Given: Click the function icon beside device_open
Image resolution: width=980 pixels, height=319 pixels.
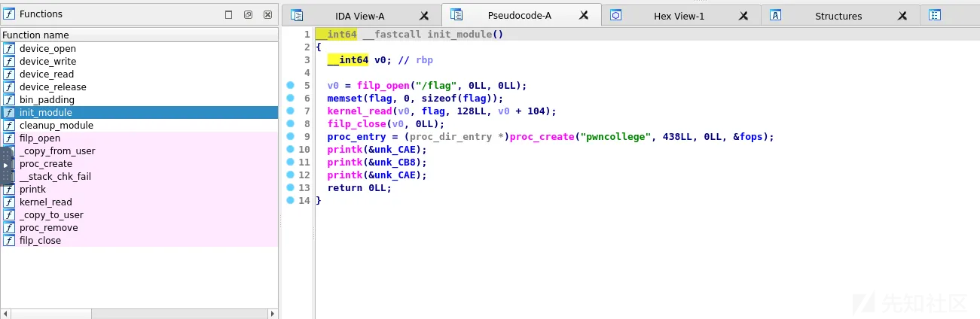Looking at the screenshot, I should click(9, 48).
